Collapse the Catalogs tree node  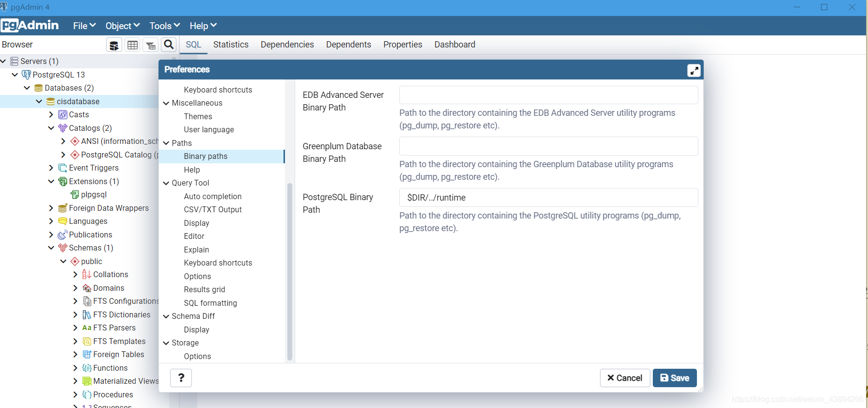[51, 128]
